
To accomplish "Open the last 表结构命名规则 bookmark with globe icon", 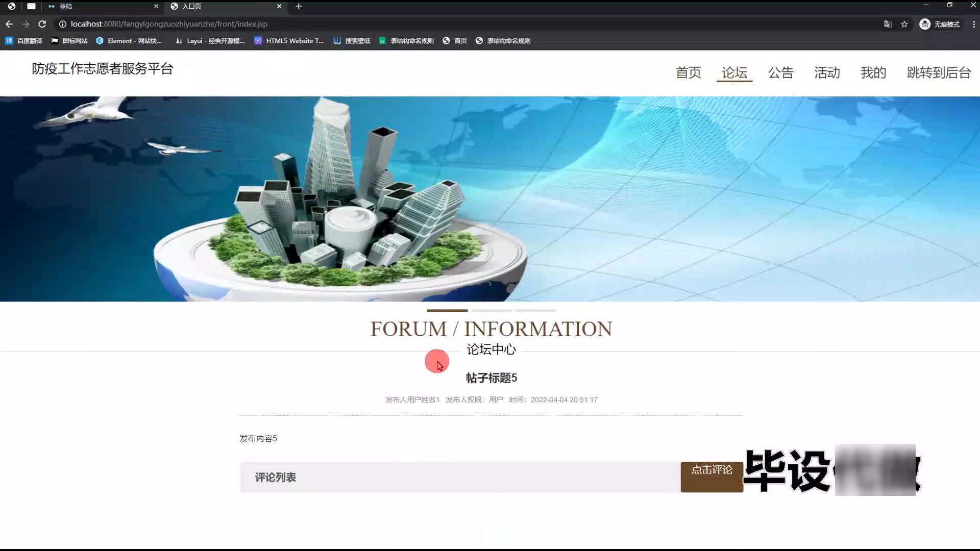I will 503,41.
